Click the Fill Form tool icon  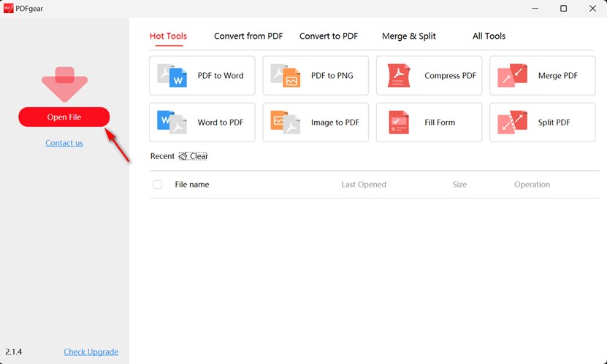point(399,122)
